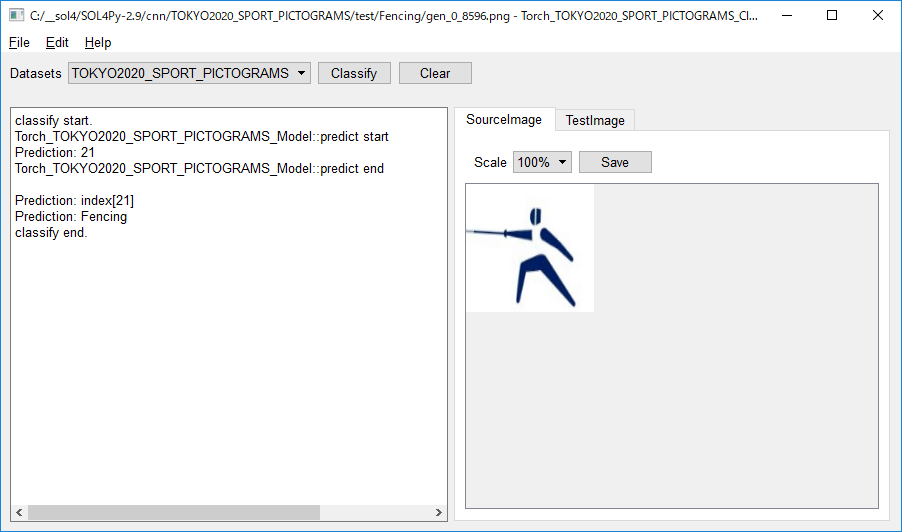
Task: Click the Clear button
Action: point(435,73)
